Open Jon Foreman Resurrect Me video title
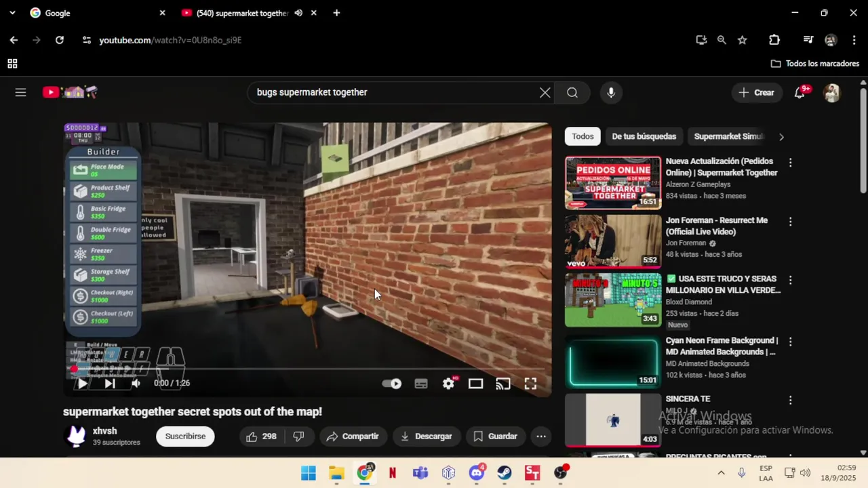The width and height of the screenshot is (868, 488). click(x=717, y=226)
